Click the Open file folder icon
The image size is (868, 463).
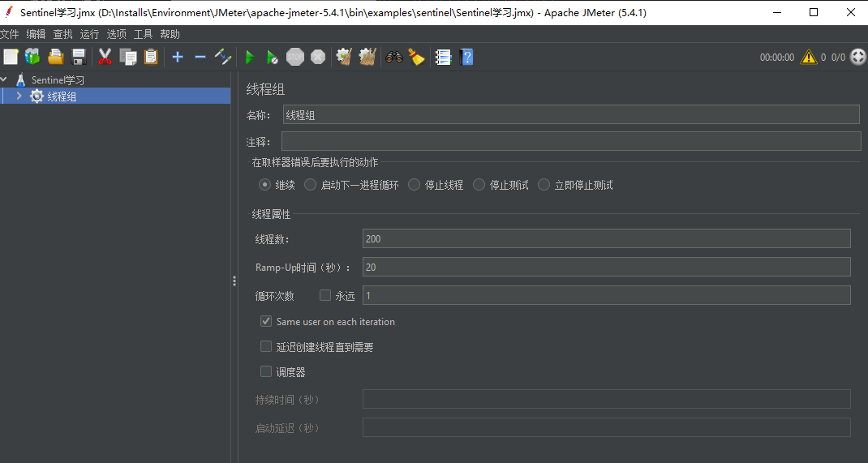(x=55, y=57)
